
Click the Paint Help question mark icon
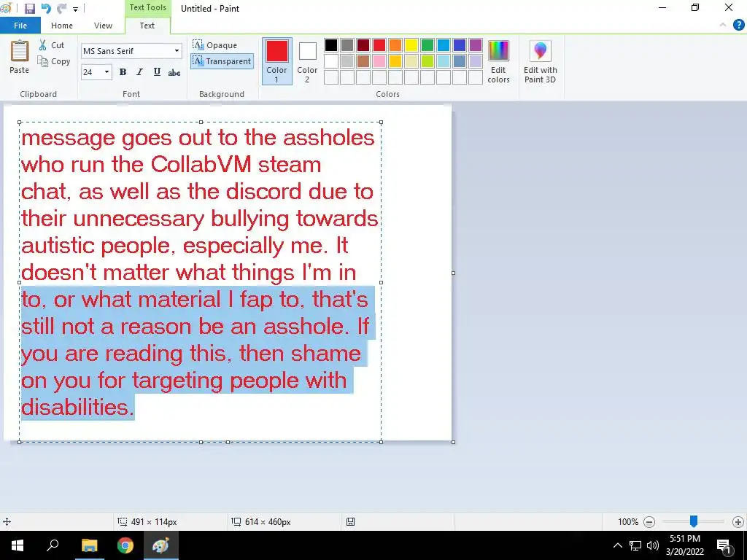pyautogui.click(x=738, y=26)
